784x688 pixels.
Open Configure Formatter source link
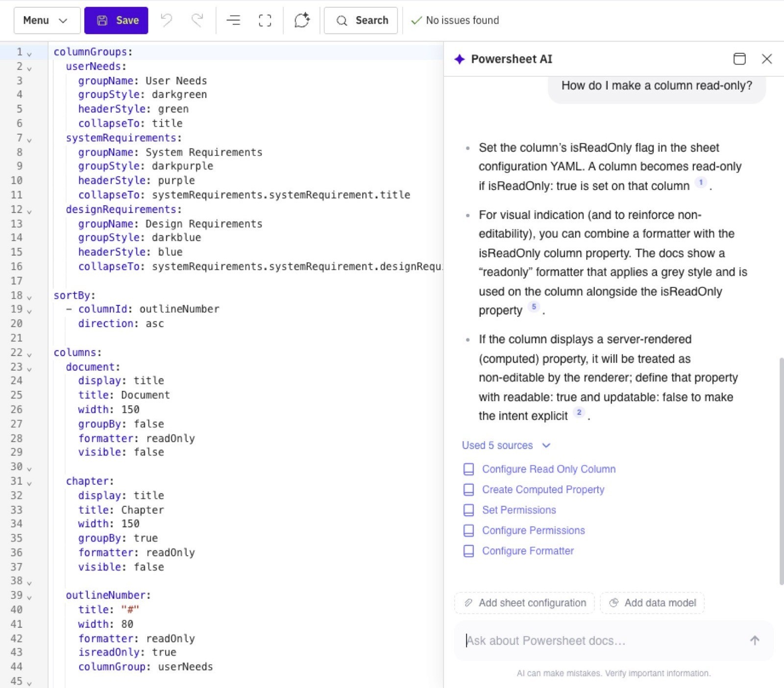[x=528, y=551]
